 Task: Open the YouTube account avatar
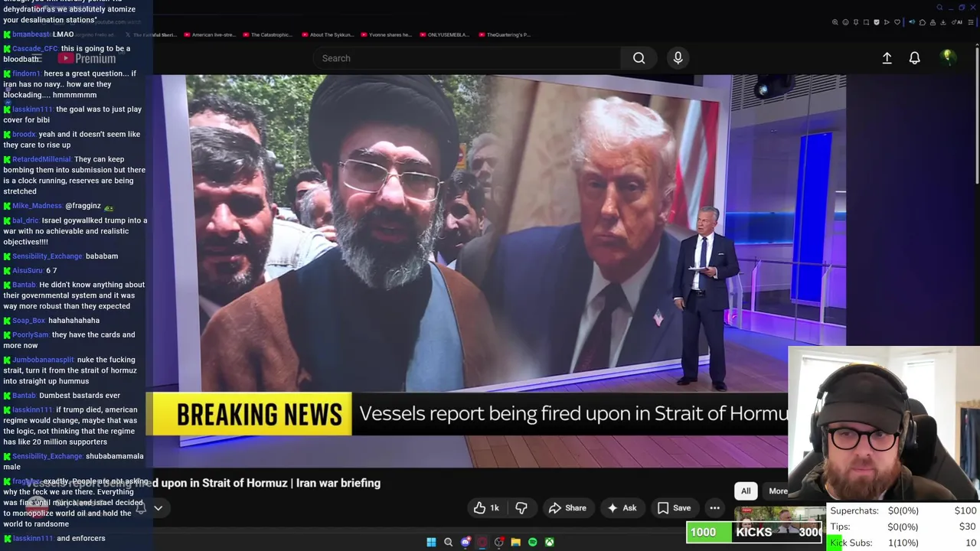click(948, 57)
